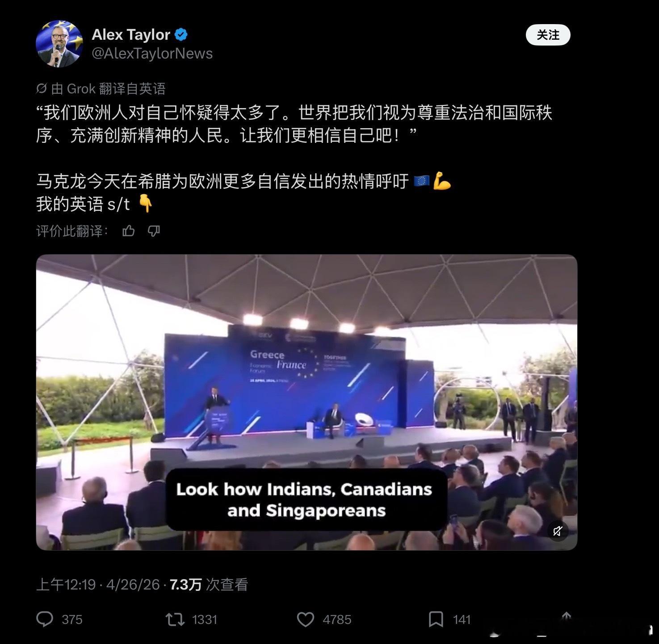Viewport: 659px width, 644px height.
Task: Click the blue verified badge
Action: pos(181,34)
